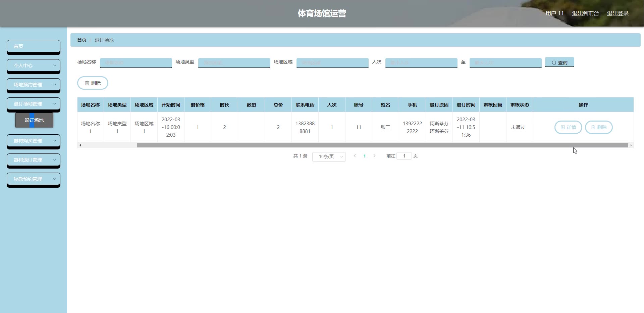Click the 手机 cell 13922222222
The height and width of the screenshot is (313, 644).
[x=412, y=127]
